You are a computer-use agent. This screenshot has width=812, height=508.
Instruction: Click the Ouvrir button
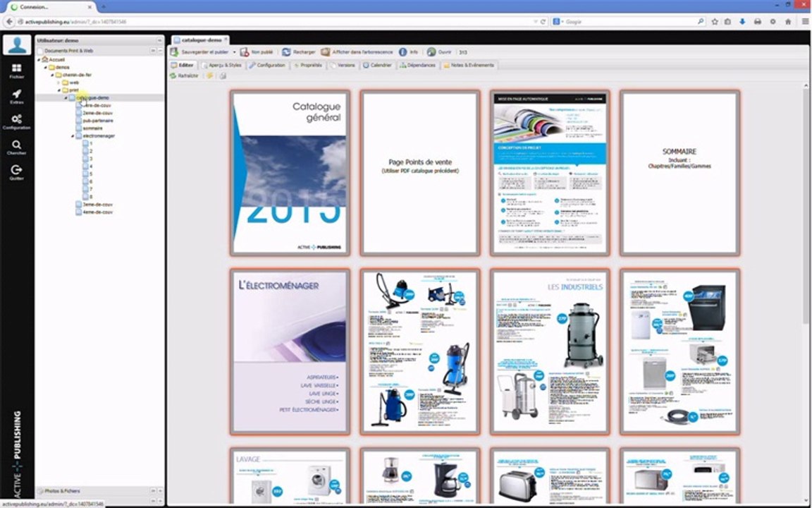[x=440, y=52]
